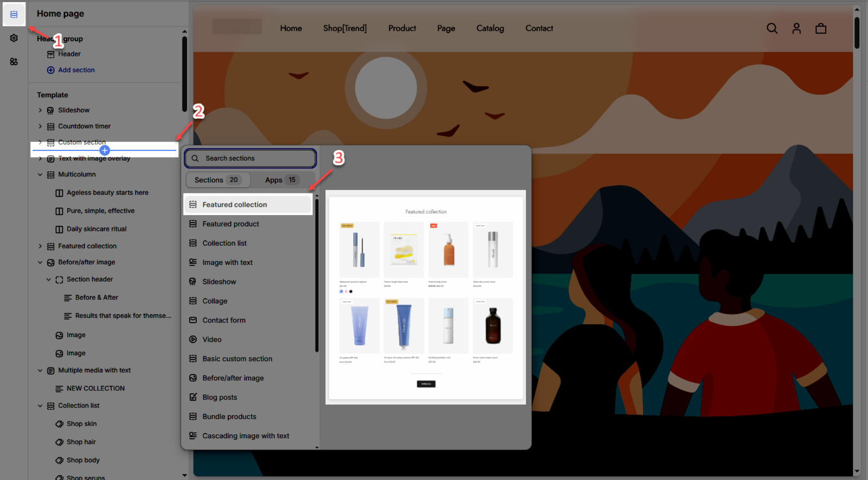Expand the Slideshow section in Template tree
This screenshot has height=480, width=868.
point(40,110)
